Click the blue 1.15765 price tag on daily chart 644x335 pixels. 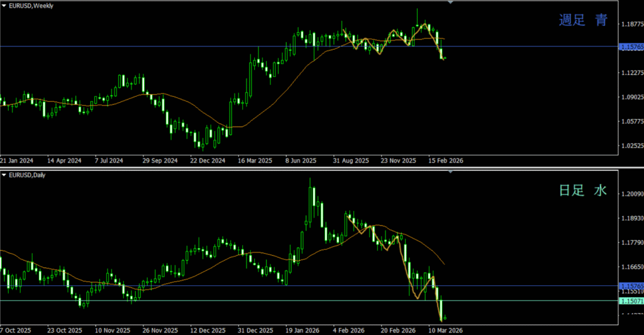click(631, 286)
